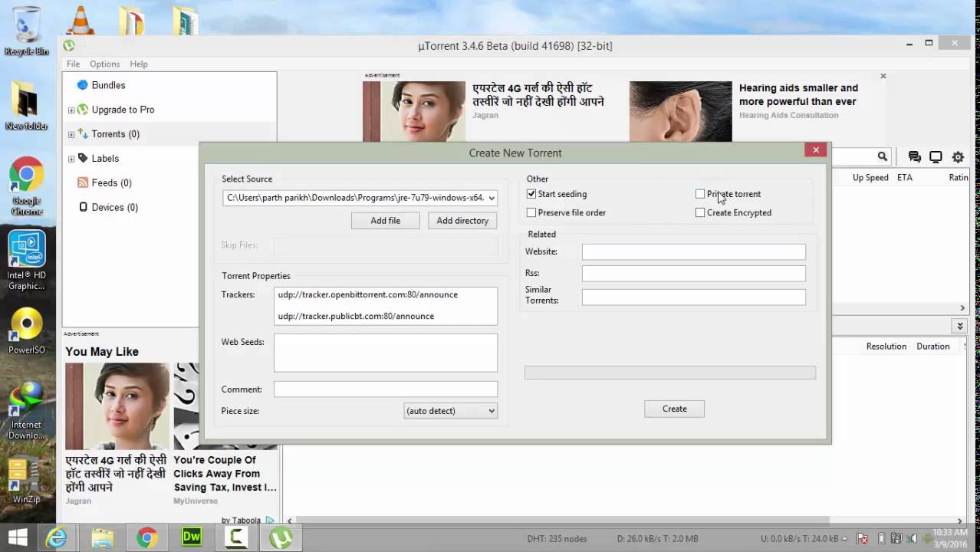Enable the Private torrent checkbox
Image resolution: width=980 pixels, height=552 pixels.
pos(700,194)
